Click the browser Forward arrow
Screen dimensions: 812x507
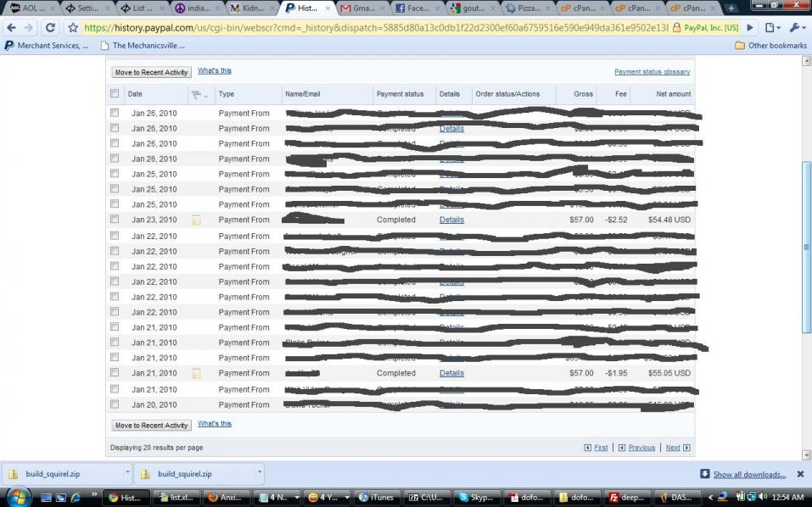pyautogui.click(x=29, y=27)
